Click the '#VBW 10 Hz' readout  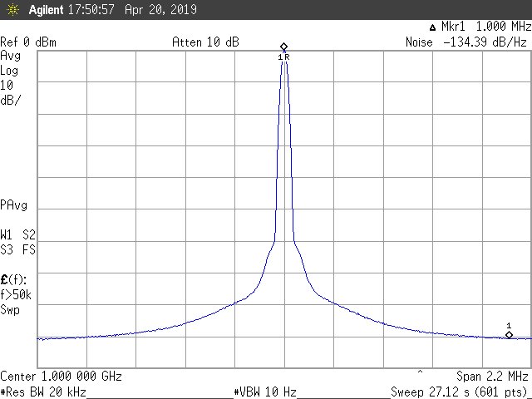click(x=265, y=392)
